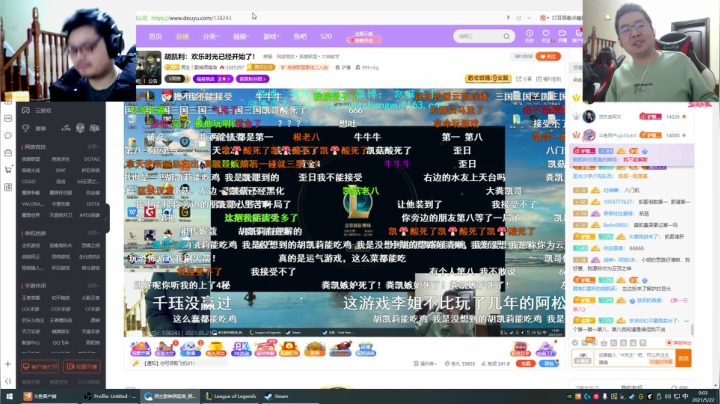Select VALORANT in the game list
Screen dimensions: 720x404
click(x=32, y=204)
